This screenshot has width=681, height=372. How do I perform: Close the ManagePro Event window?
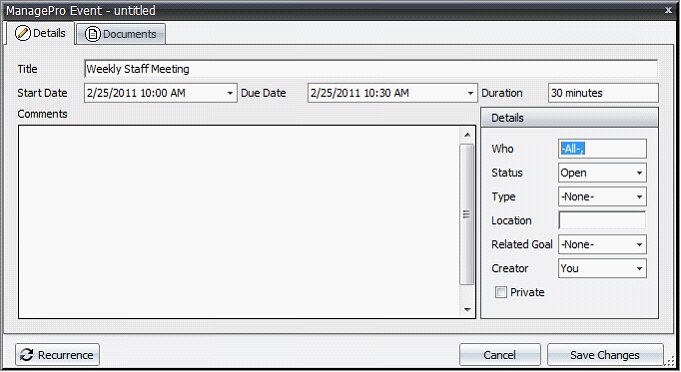click(x=668, y=10)
